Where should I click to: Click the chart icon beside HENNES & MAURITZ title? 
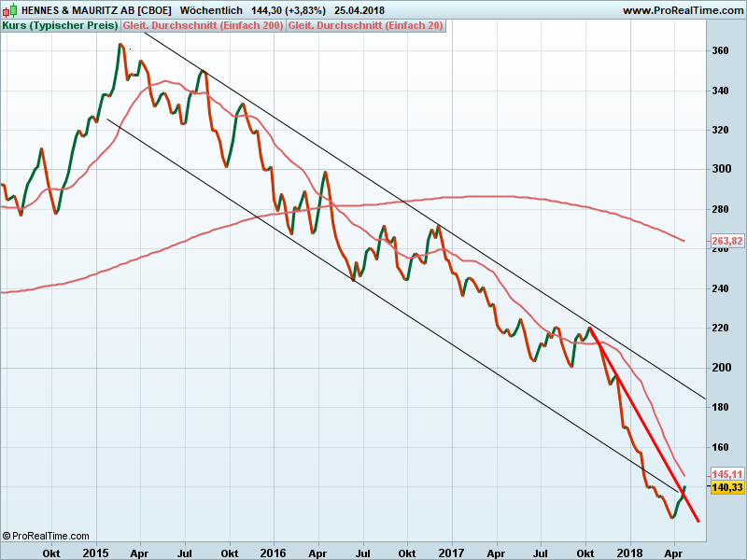pos(10,10)
